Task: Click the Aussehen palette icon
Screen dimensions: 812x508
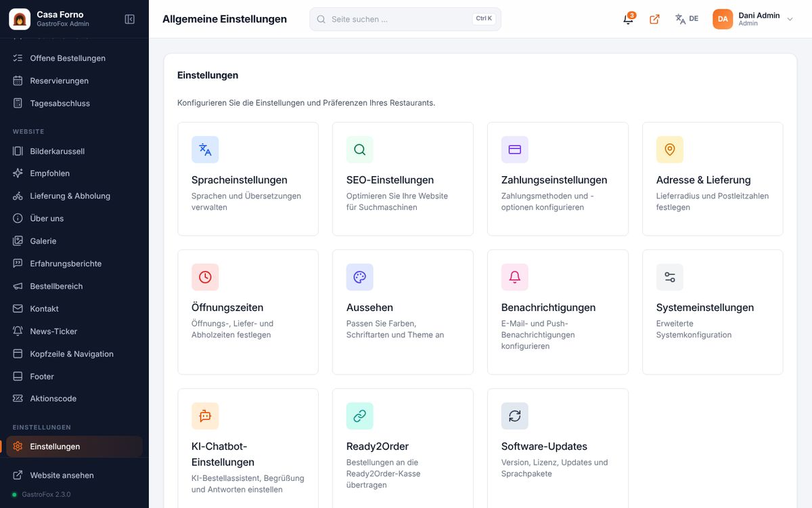Action: tap(360, 277)
